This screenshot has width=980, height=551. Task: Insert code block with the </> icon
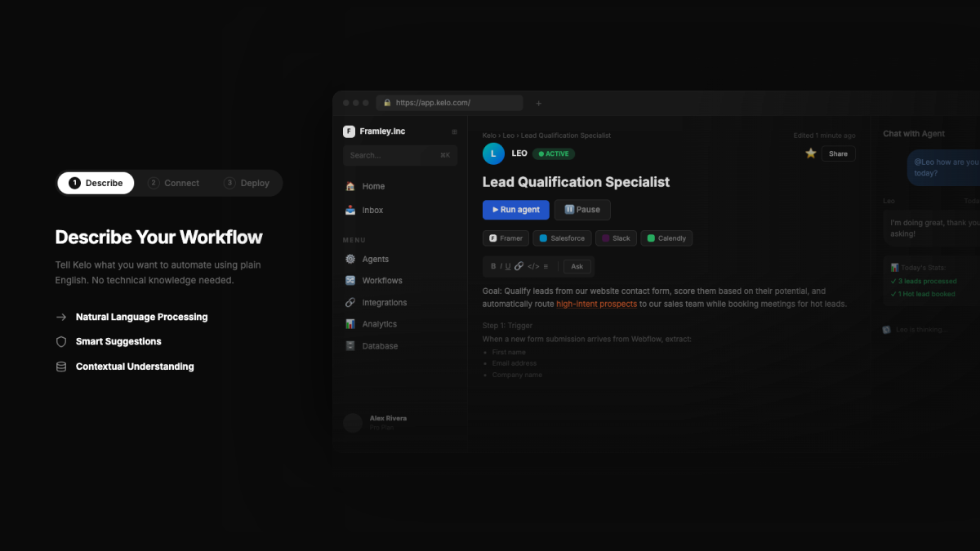pos(532,266)
